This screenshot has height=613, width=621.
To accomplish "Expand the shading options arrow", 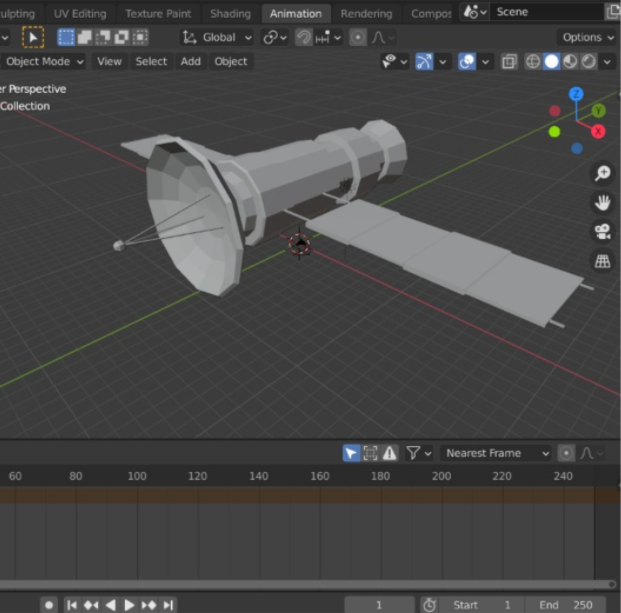I will coord(607,62).
